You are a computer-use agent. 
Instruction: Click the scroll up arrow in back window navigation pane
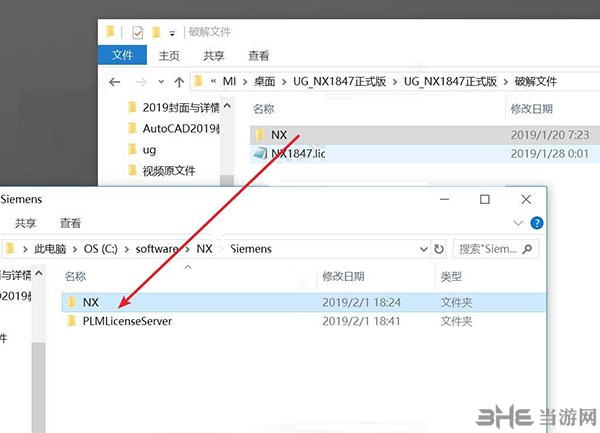pyautogui.click(x=227, y=105)
